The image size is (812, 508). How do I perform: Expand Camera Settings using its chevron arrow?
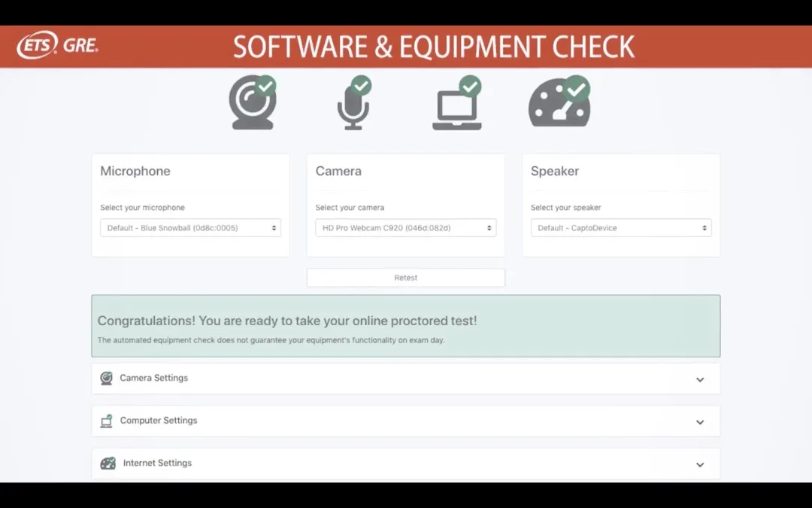(x=700, y=379)
